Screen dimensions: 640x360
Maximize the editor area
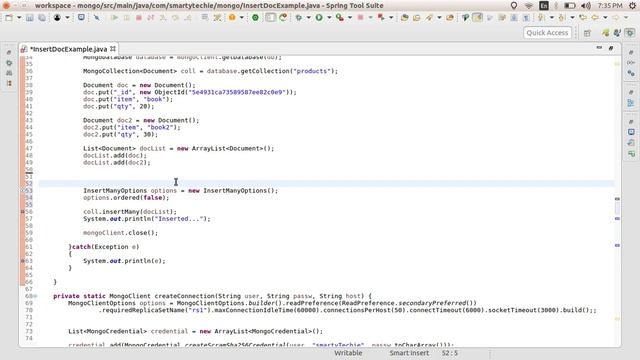point(611,48)
